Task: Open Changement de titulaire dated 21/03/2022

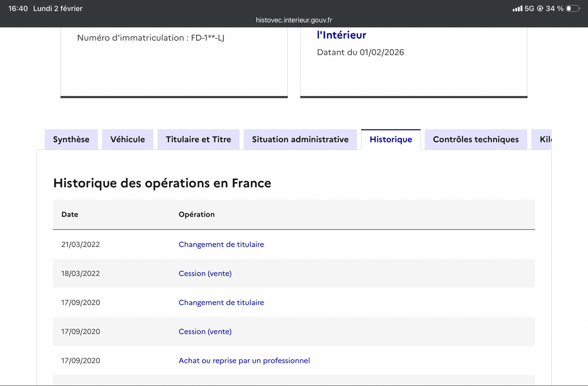Action: pos(221,244)
